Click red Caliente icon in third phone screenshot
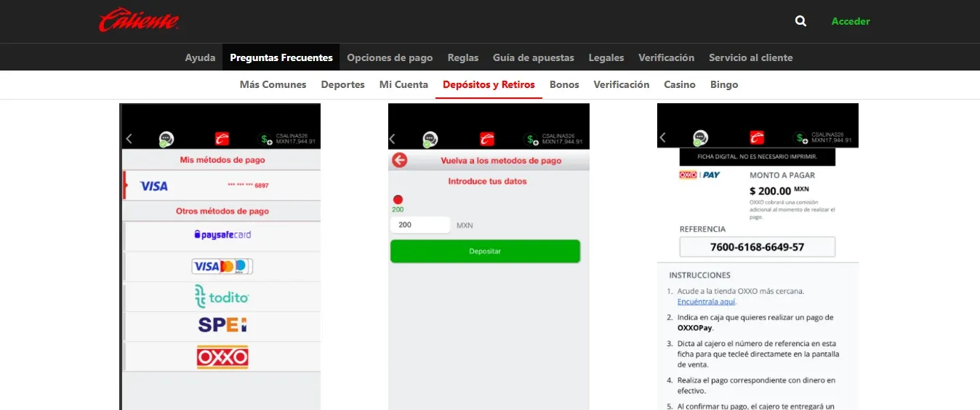980x410 pixels. [757, 138]
